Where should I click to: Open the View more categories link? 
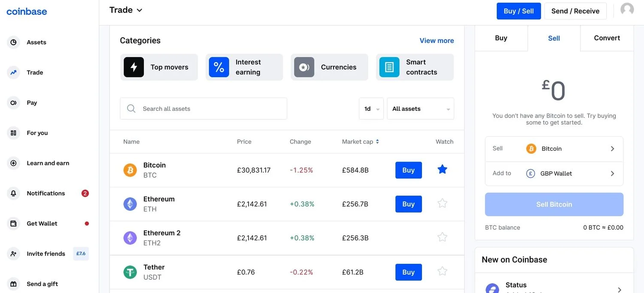tap(437, 41)
